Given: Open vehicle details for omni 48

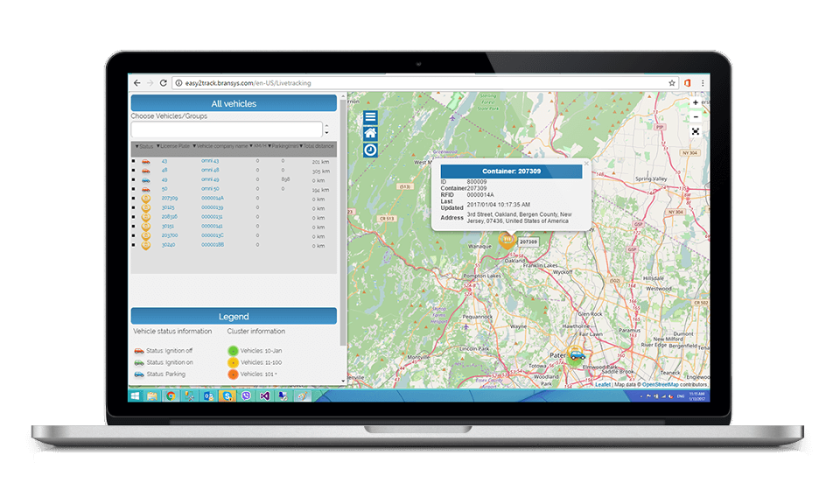Looking at the screenshot, I should click(210, 171).
